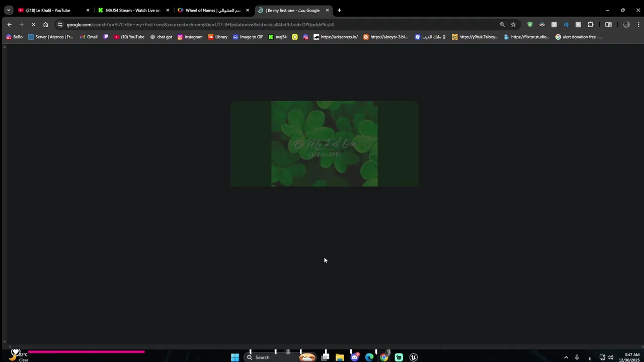
Task: Open Microsoft Edge from the taskbar
Action: [x=369, y=357]
